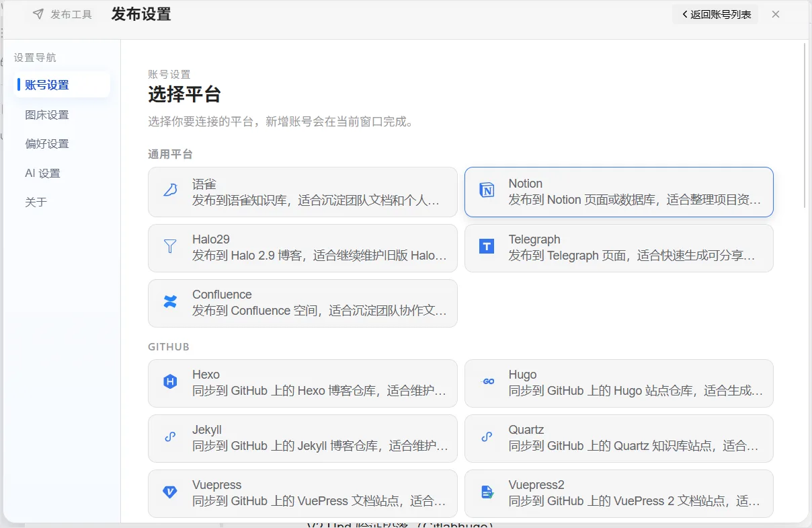This screenshot has height=528, width=812.
Task: Open the 关于 navigation item
Action: tap(63, 202)
